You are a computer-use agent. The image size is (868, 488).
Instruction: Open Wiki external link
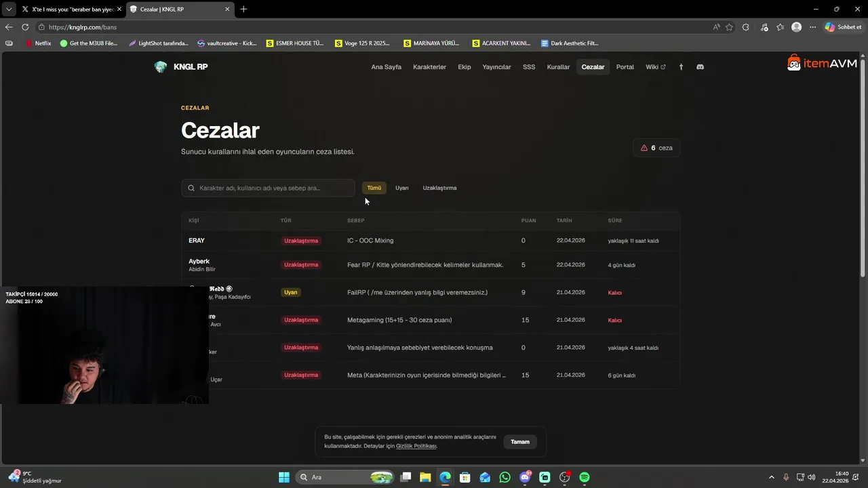[x=656, y=67]
